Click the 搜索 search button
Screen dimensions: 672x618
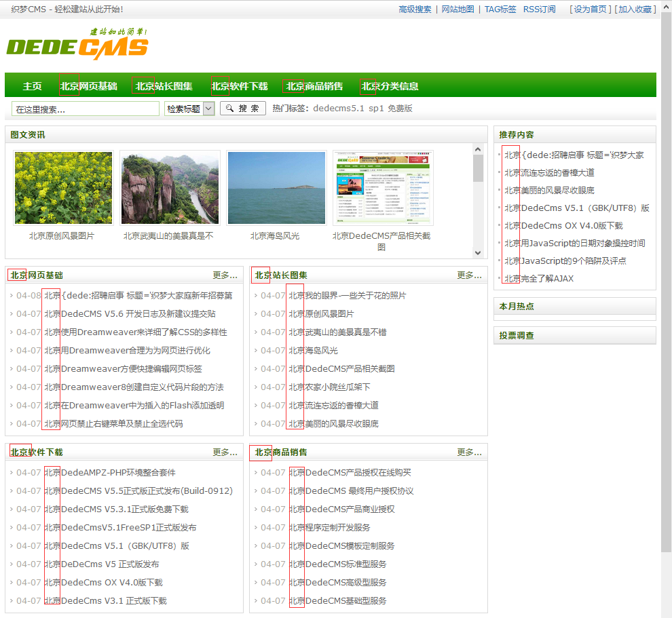coord(243,109)
